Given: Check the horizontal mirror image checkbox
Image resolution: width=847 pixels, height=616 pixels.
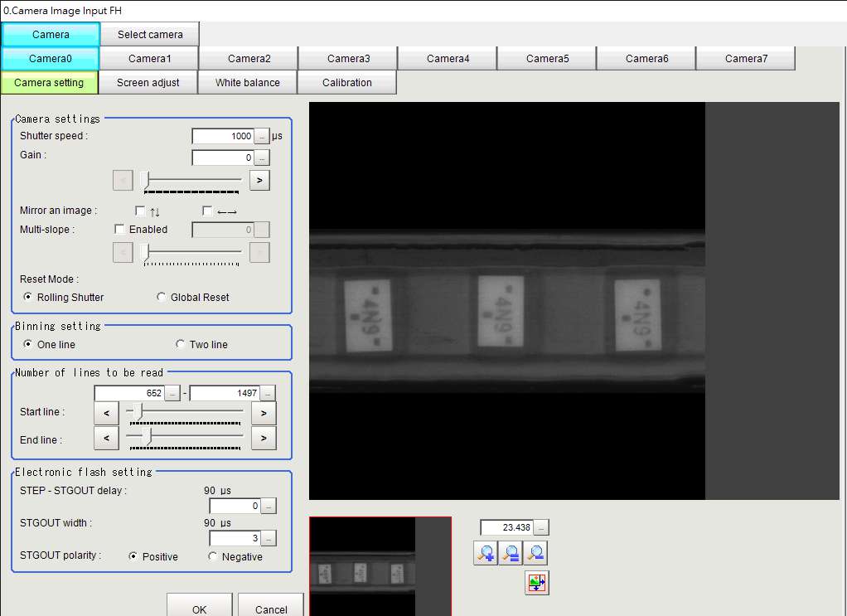Looking at the screenshot, I should pos(206,211).
